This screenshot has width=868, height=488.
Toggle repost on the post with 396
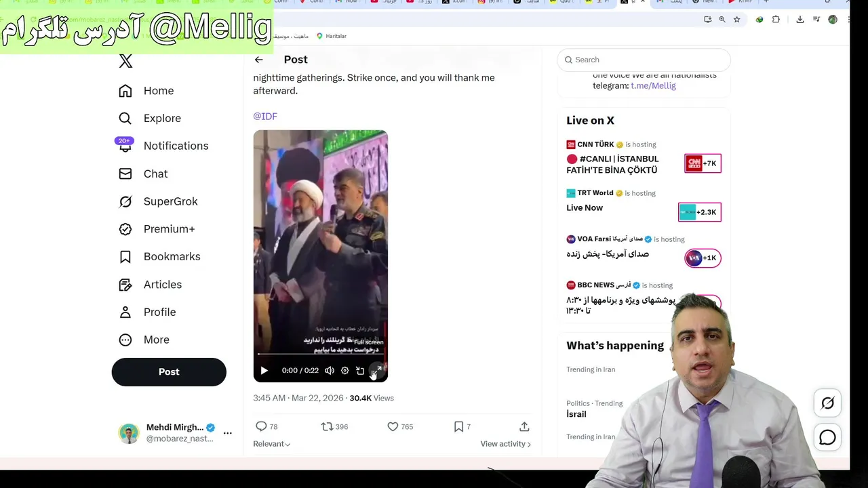coord(334,426)
